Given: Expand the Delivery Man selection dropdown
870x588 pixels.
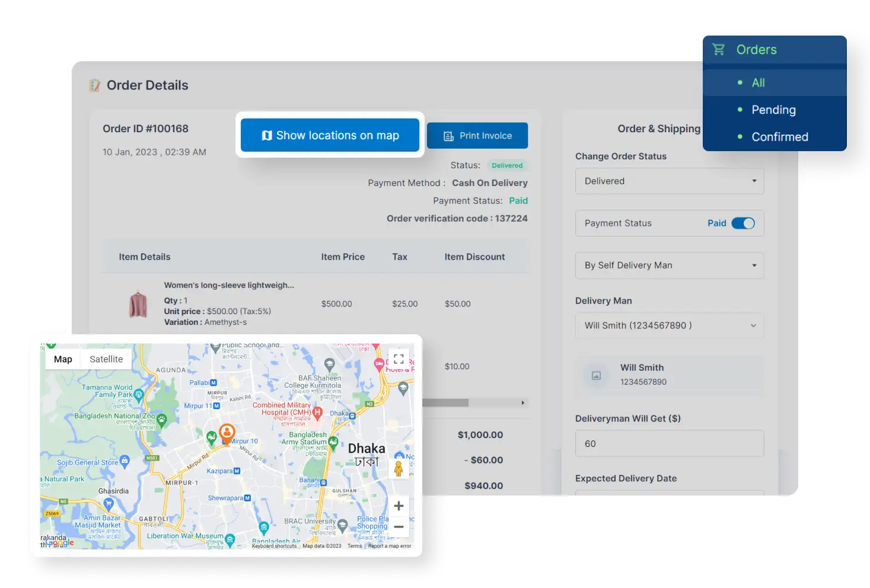Looking at the screenshot, I should (669, 325).
